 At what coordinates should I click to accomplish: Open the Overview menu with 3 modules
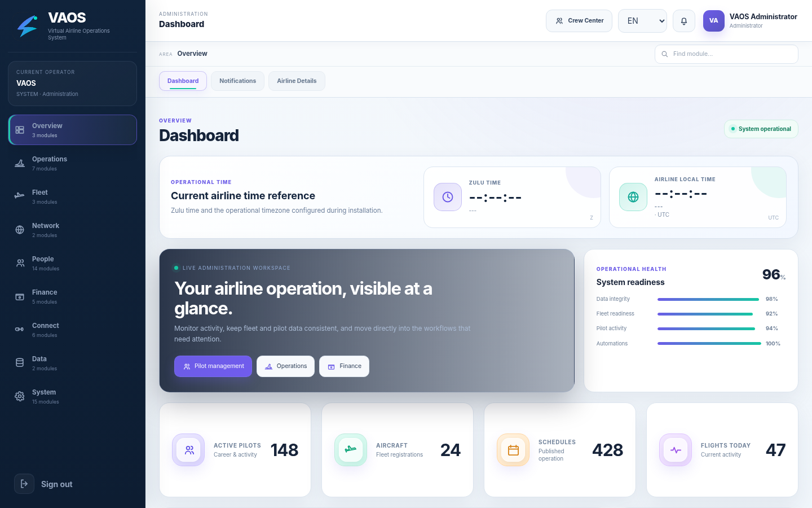pos(73,130)
